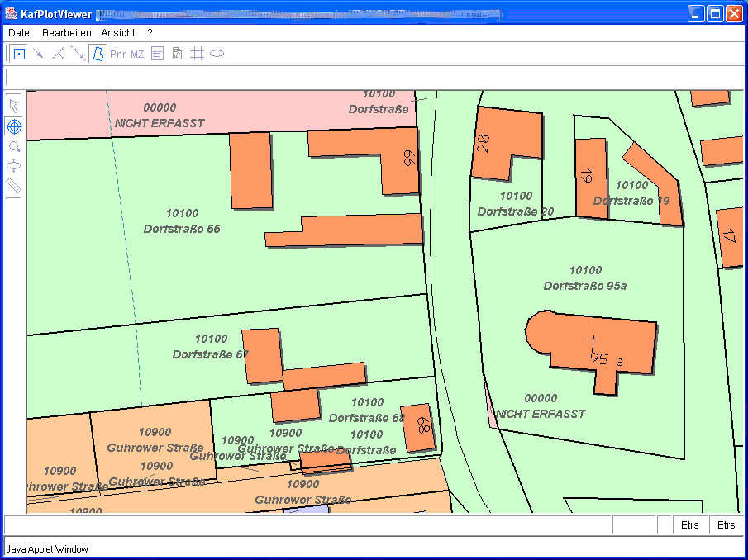Toggle the blue parcel outline tool
This screenshot has width=748, height=560.
point(98,55)
